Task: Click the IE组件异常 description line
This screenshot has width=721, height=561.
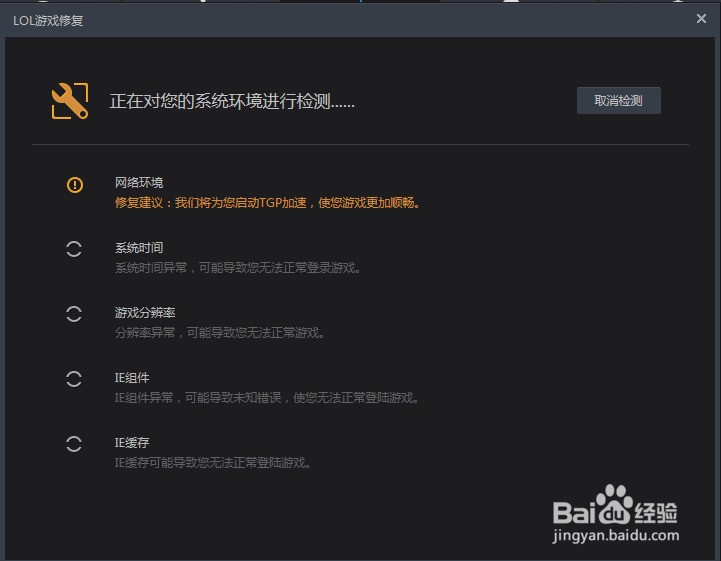Action: pyautogui.click(x=267, y=397)
